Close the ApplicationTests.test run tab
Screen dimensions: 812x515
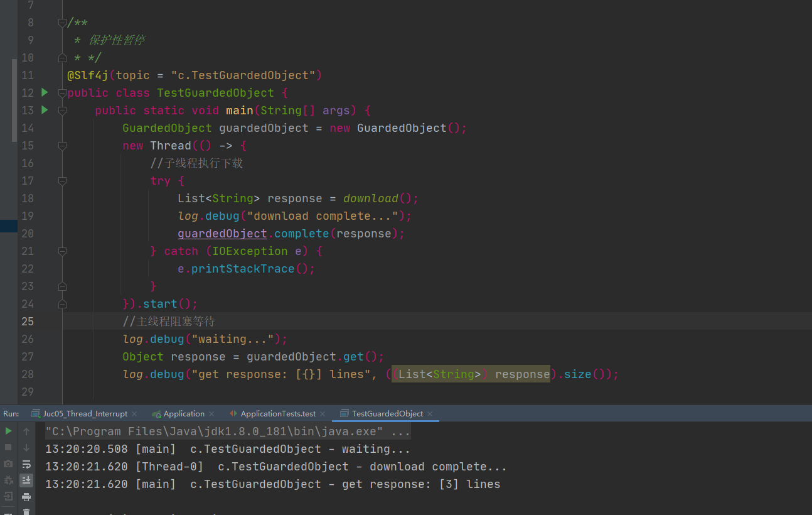tap(323, 414)
